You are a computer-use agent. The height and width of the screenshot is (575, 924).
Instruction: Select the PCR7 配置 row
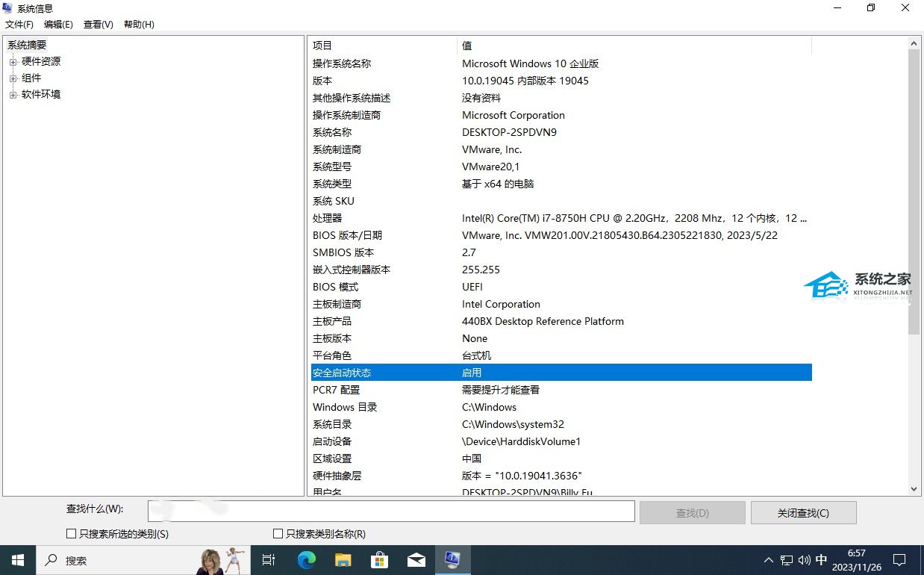point(561,390)
